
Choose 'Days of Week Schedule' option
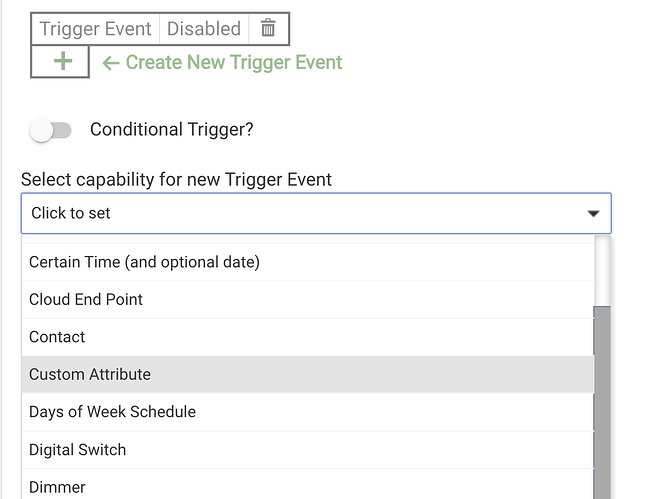[112, 412]
